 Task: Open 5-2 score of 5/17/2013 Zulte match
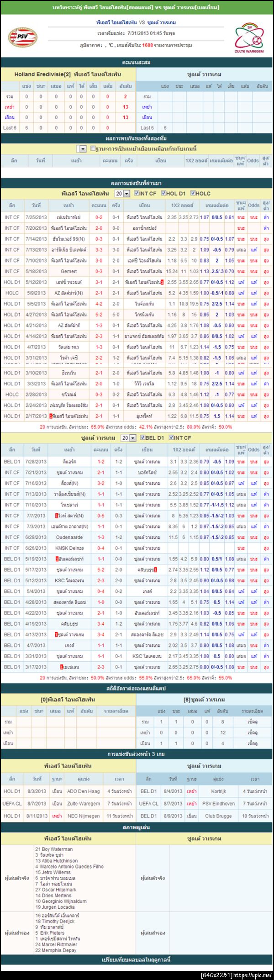(101, 570)
